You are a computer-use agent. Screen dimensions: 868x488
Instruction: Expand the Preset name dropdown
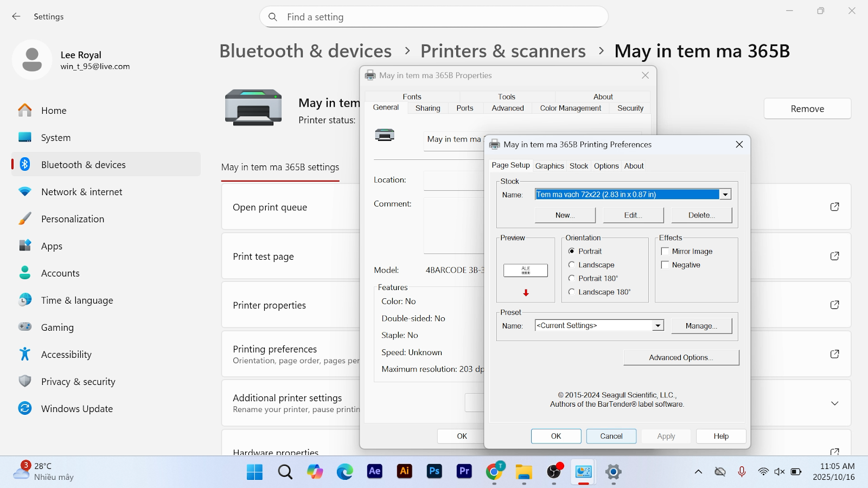[658, 326]
